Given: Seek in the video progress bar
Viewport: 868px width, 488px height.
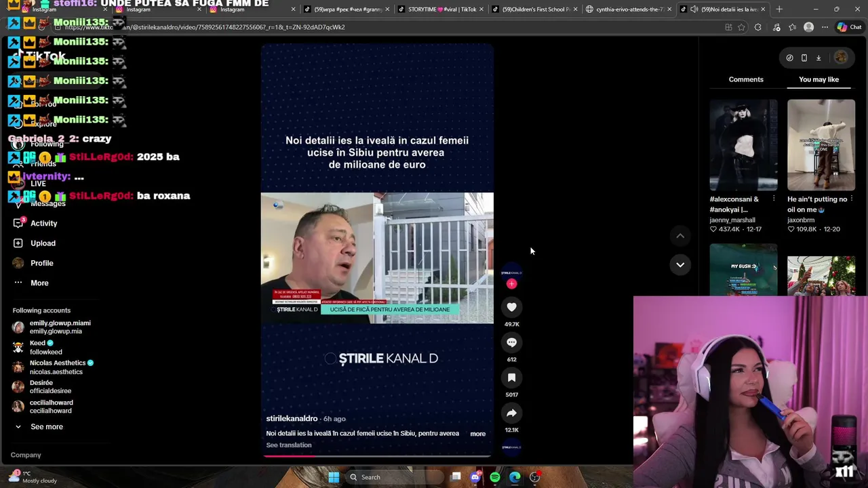Looking at the screenshot, I should tap(377, 456).
